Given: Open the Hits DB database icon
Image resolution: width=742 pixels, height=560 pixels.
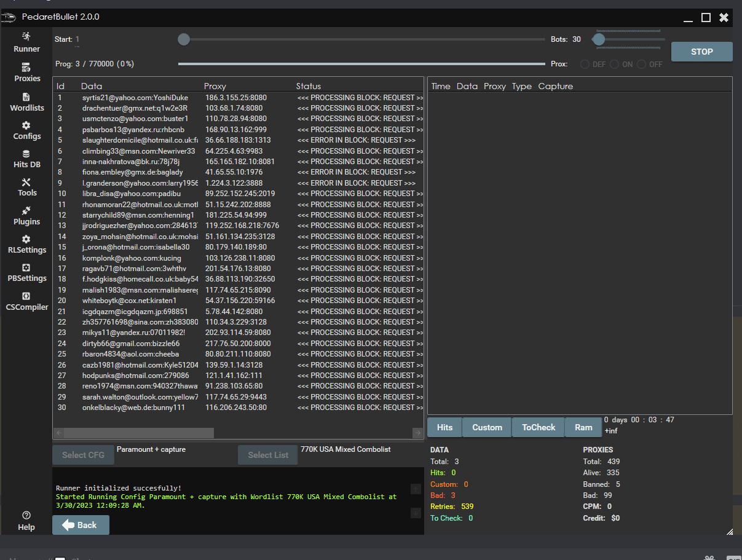Looking at the screenshot, I should pos(26,154).
